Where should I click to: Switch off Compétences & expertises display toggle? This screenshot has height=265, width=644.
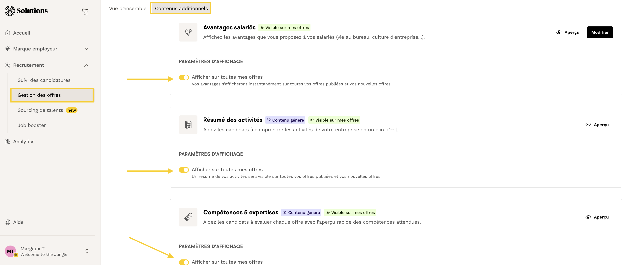(x=184, y=262)
